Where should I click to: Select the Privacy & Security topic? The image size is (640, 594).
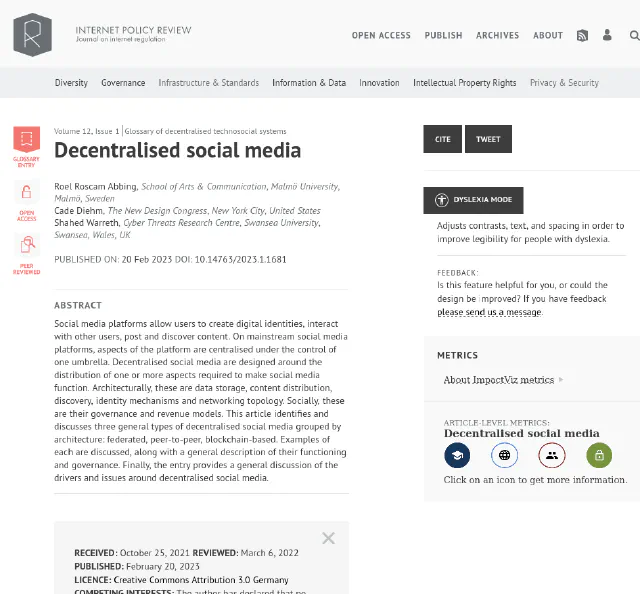coord(564,83)
